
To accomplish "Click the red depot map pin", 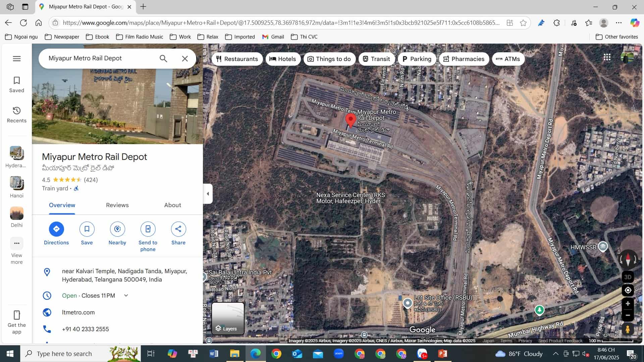I will [x=351, y=121].
